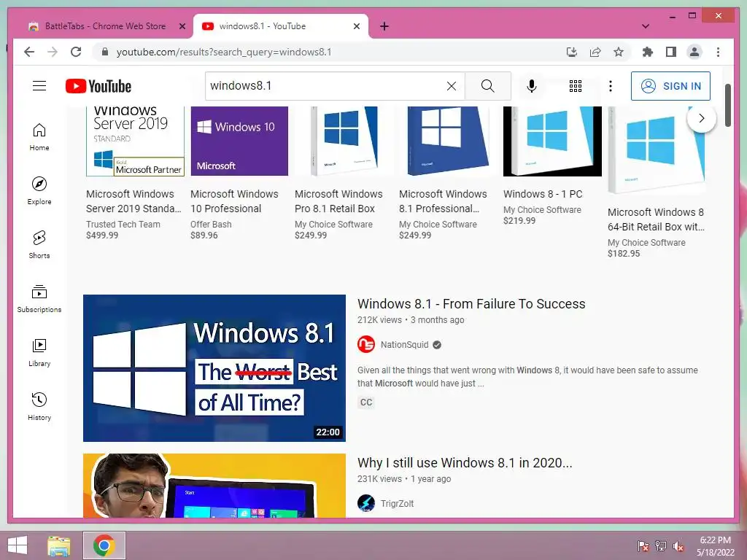Go to Home in the sidebar
747x560 pixels.
tap(39, 137)
